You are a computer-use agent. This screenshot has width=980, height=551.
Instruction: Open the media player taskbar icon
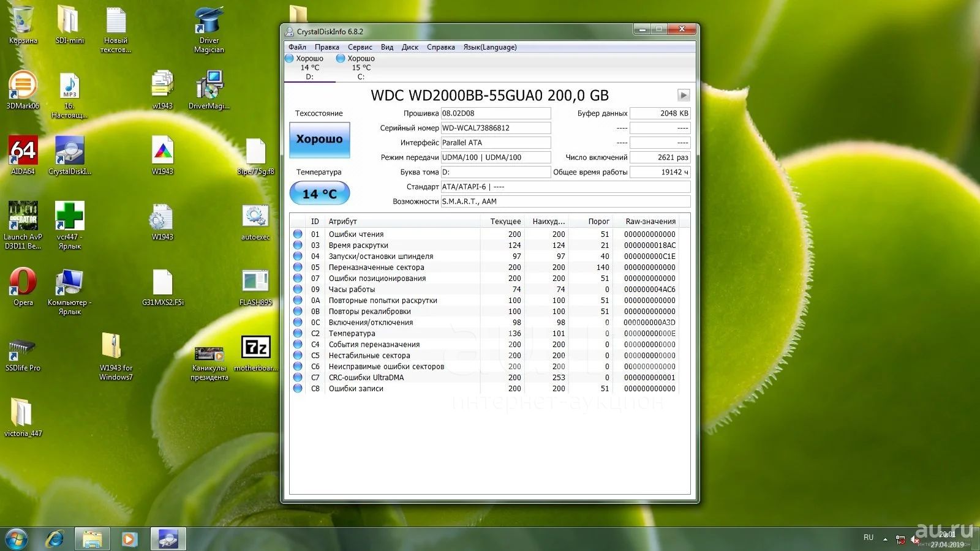coord(129,539)
